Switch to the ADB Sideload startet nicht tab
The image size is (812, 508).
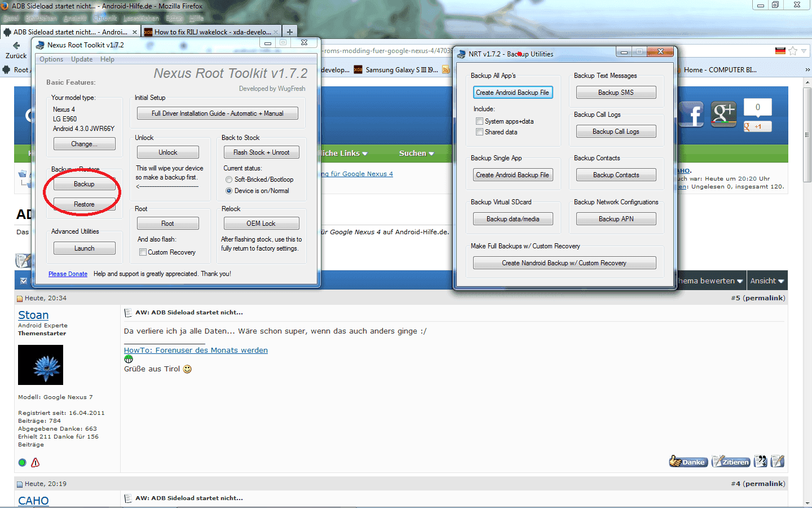click(x=70, y=32)
